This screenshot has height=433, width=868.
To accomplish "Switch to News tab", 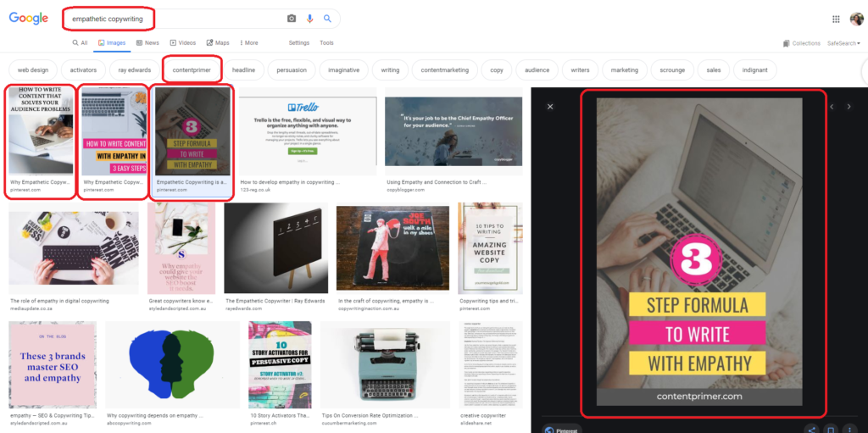I will tap(147, 42).
